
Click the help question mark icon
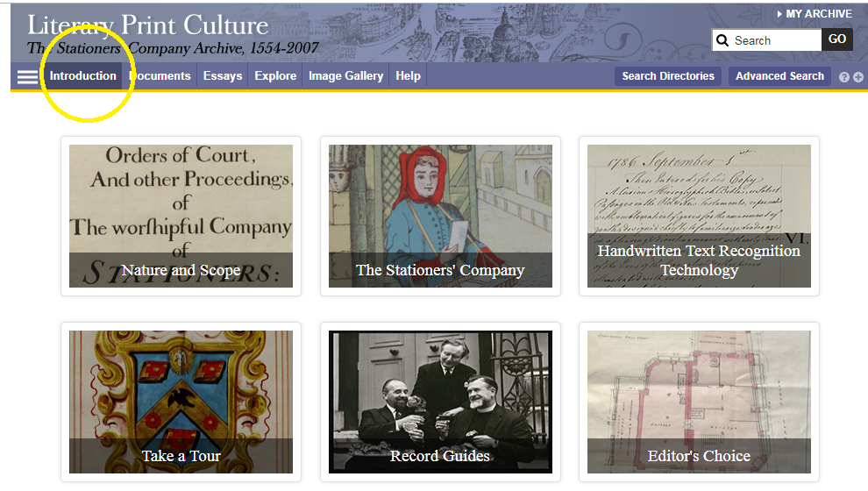point(843,77)
